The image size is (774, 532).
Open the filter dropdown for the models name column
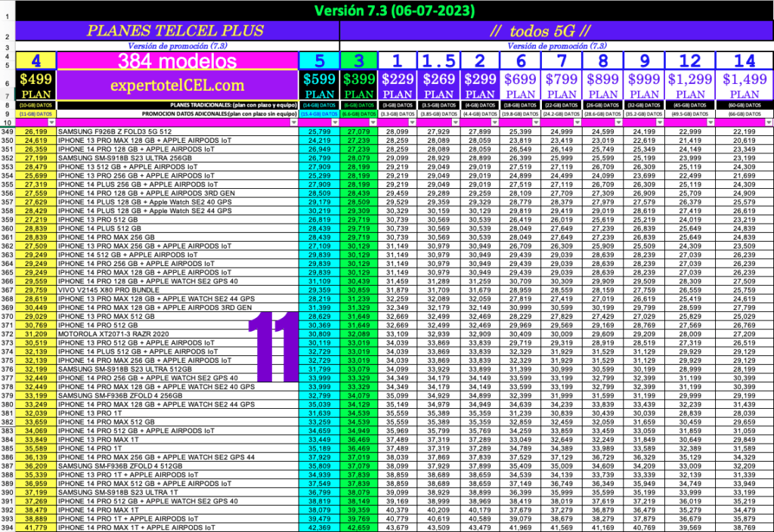294,122
